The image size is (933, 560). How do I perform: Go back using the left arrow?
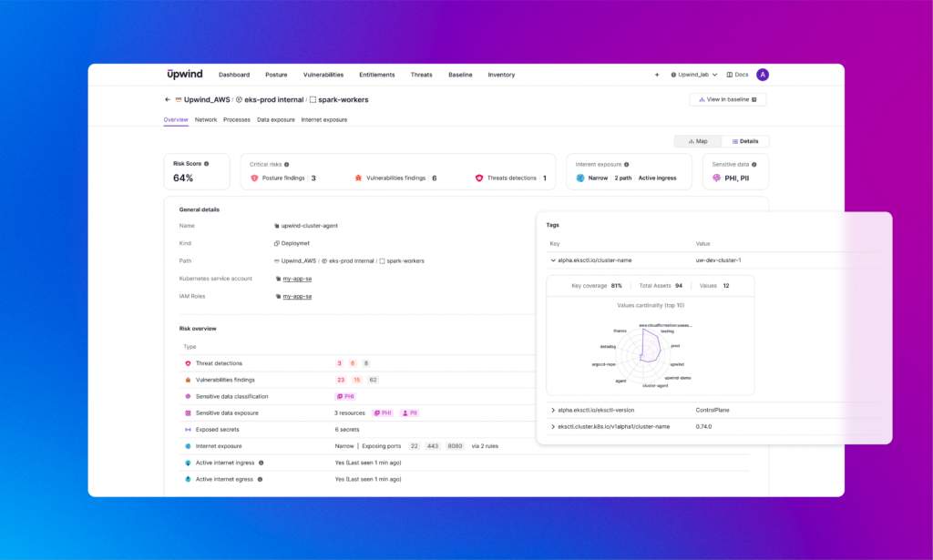(168, 100)
